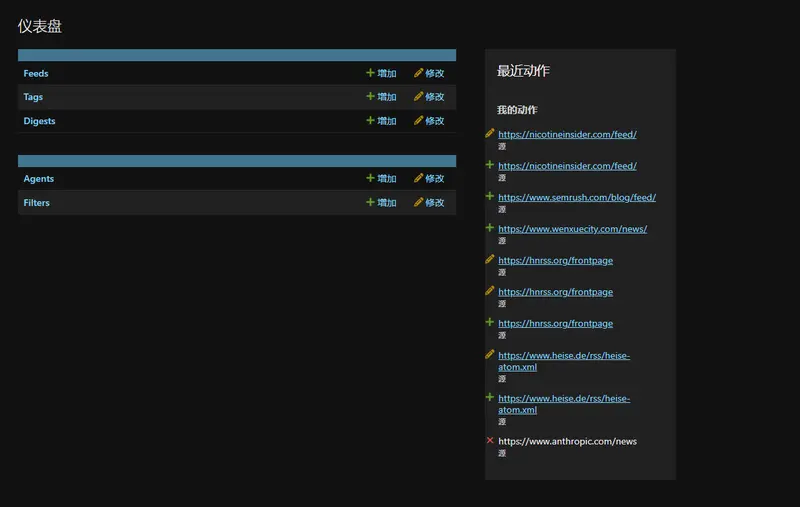Click the plus icon in the Agents row
800x507 pixels.
click(x=370, y=179)
